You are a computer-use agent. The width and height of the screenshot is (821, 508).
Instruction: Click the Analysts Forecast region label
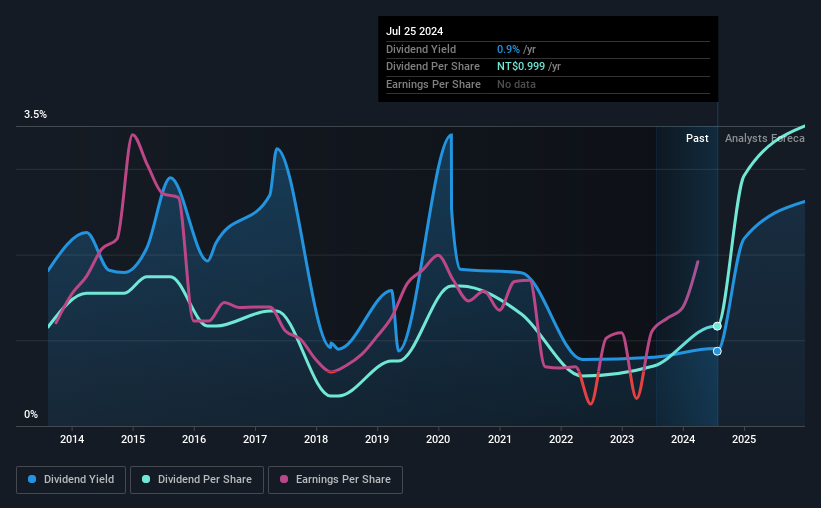click(x=765, y=138)
